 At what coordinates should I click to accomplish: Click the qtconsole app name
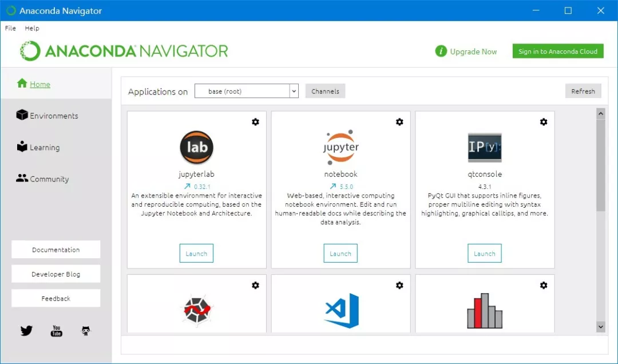[x=485, y=174]
